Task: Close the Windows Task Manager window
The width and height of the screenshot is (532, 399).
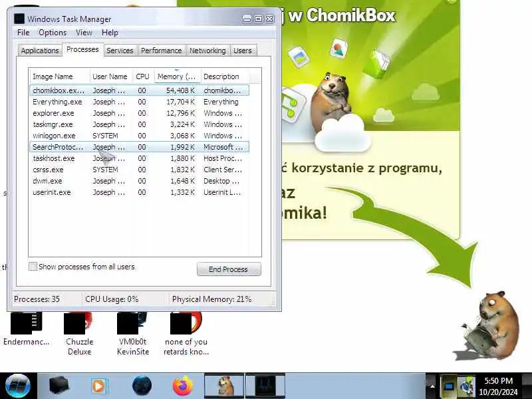Action: 270,19
